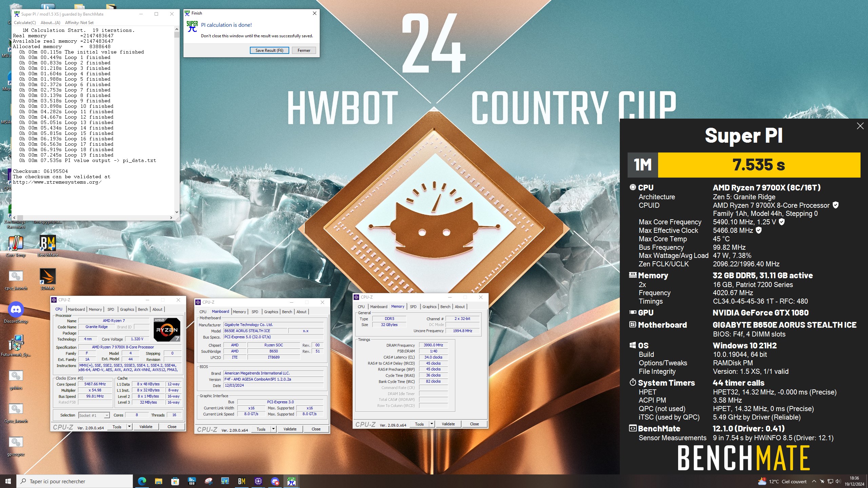Image resolution: width=868 pixels, height=488 pixels.
Task: Click Super PI vertical scrollbar down arrow
Action: click(177, 212)
